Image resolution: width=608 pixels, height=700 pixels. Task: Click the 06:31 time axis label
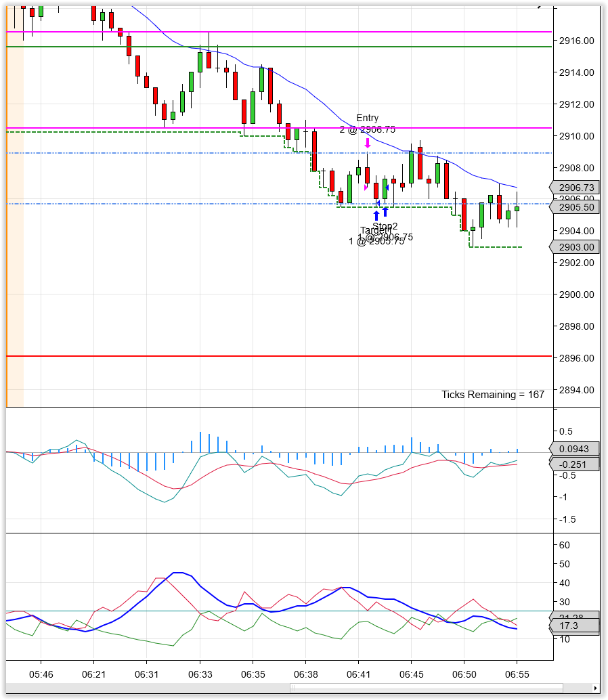click(146, 674)
